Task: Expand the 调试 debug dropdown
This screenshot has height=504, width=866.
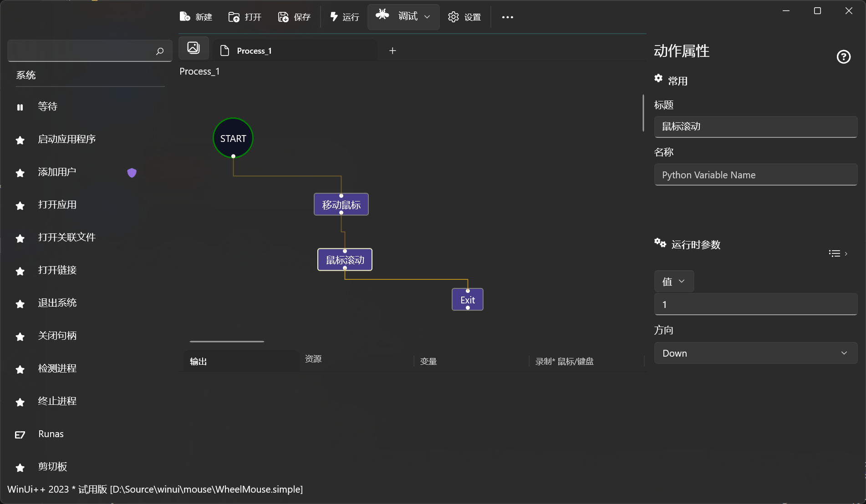Action: [427, 17]
